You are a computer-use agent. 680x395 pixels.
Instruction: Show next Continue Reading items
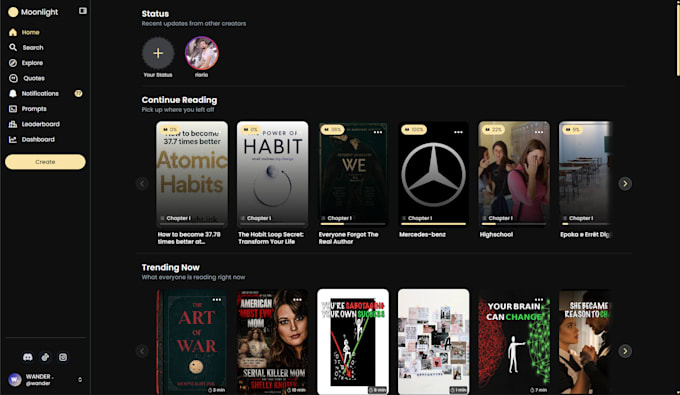(625, 183)
